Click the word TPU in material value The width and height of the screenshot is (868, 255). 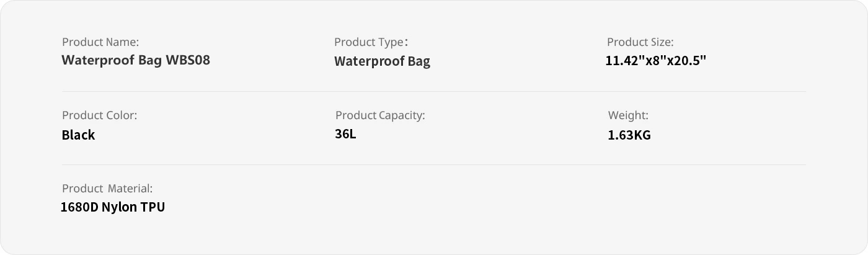pyautogui.click(x=153, y=207)
